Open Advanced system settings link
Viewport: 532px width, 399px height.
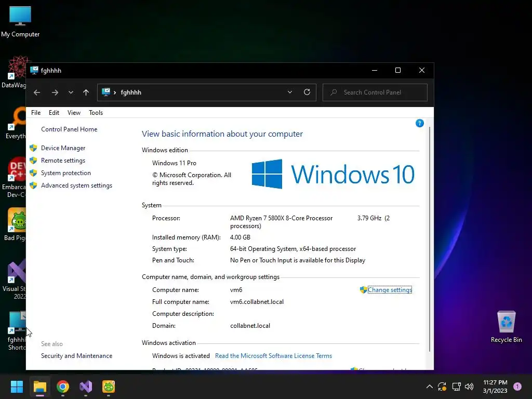coord(77,185)
